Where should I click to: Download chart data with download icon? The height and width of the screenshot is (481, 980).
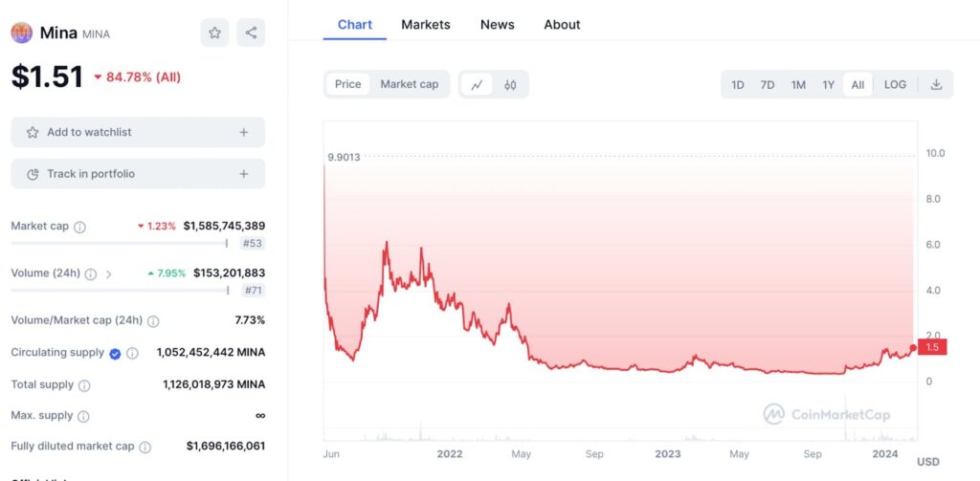(936, 84)
